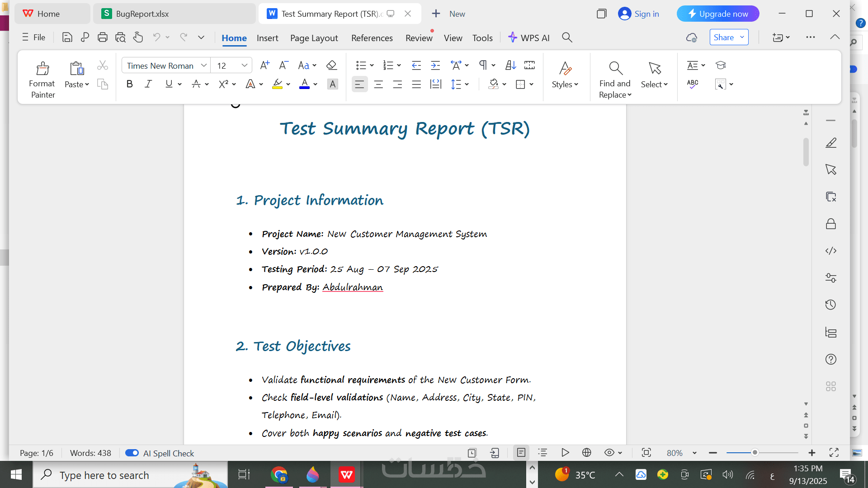Viewport: 868px width, 488px height.
Task: Toggle the AI Spell Check switch
Action: 132,453
